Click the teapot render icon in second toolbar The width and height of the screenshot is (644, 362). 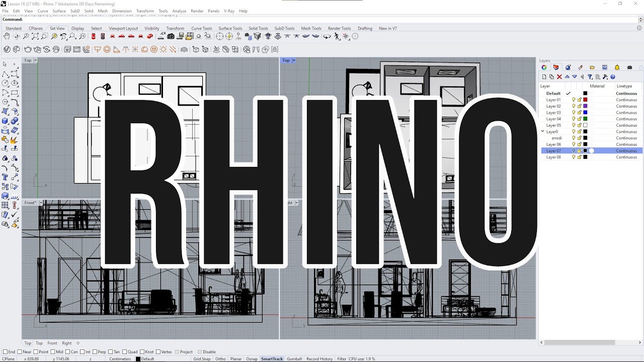(28, 49)
